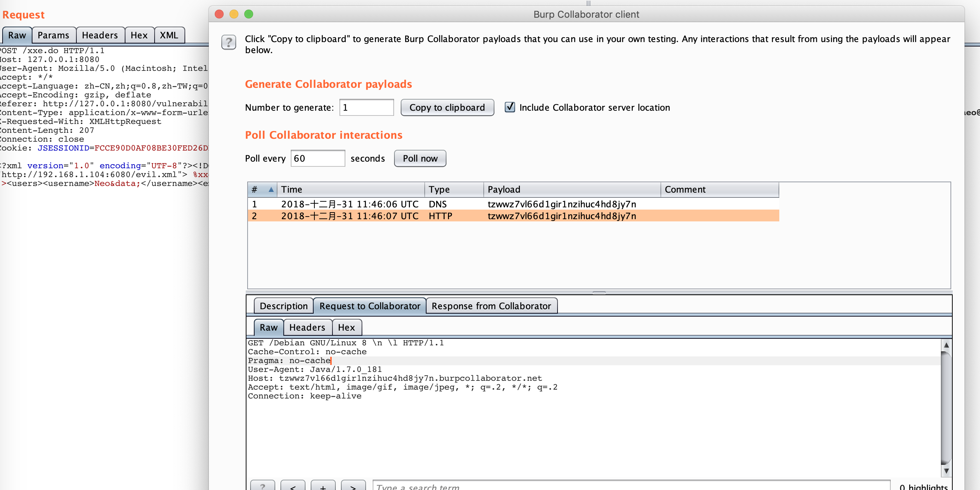Sort by Comment column header

(720, 189)
